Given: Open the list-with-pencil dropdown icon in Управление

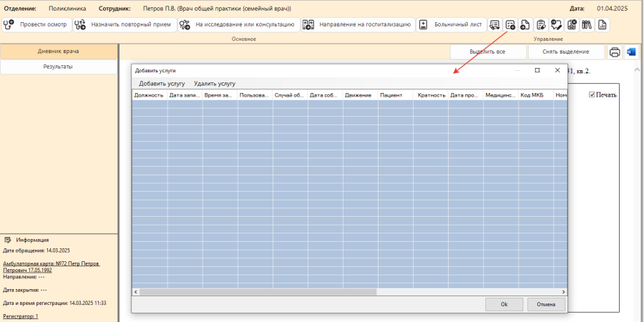Looking at the screenshot, I should [495, 24].
